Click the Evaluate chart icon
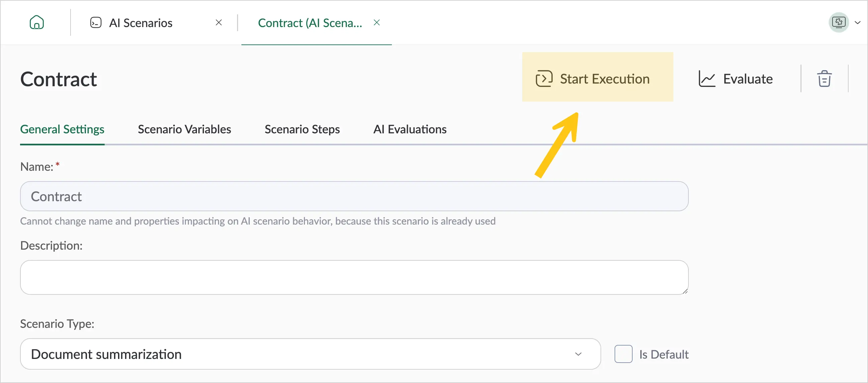The image size is (868, 383). pos(707,79)
